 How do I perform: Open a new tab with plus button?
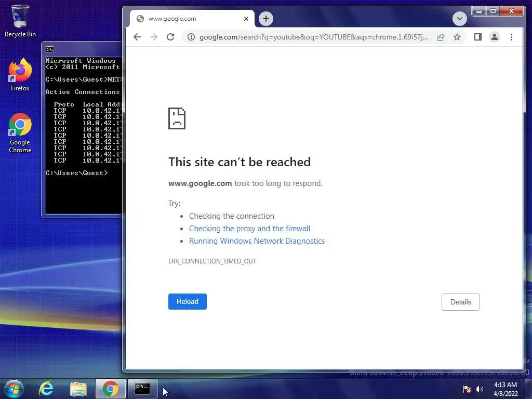pos(266,19)
